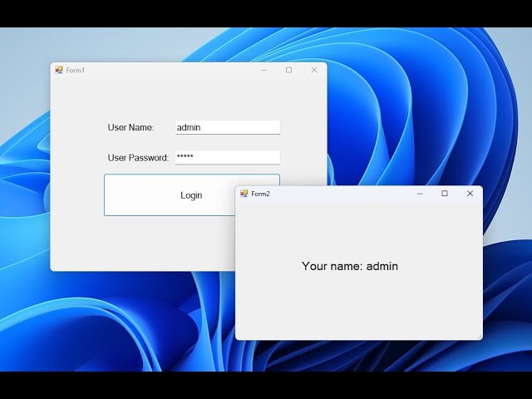The width and height of the screenshot is (532, 399).
Task: Close the Form2 window
Action: click(x=470, y=194)
